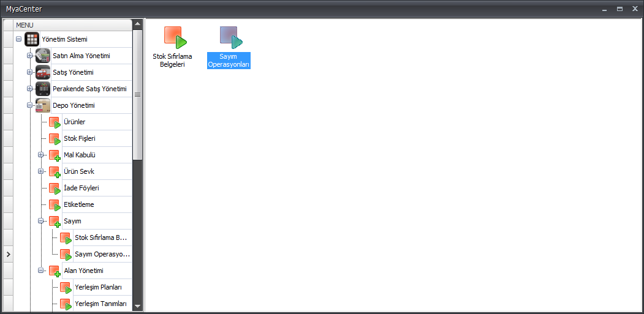The width and height of the screenshot is (644, 314).
Task: Maximize the MyaCenter window
Action: click(619, 9)
